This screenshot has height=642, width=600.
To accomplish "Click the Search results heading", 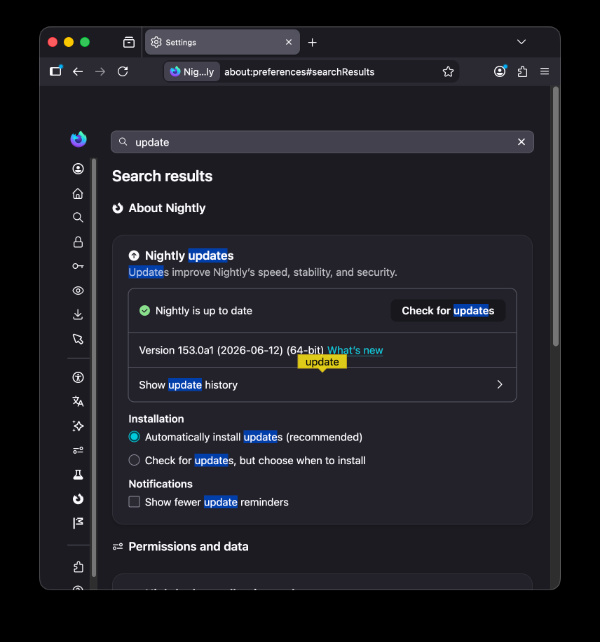I will pos(162,176).
